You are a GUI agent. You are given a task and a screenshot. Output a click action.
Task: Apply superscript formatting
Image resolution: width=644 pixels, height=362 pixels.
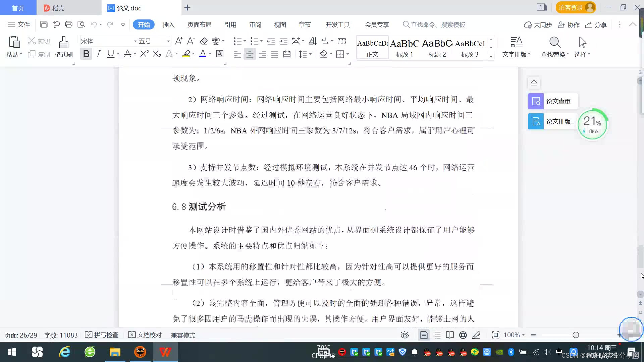[144, 54]
